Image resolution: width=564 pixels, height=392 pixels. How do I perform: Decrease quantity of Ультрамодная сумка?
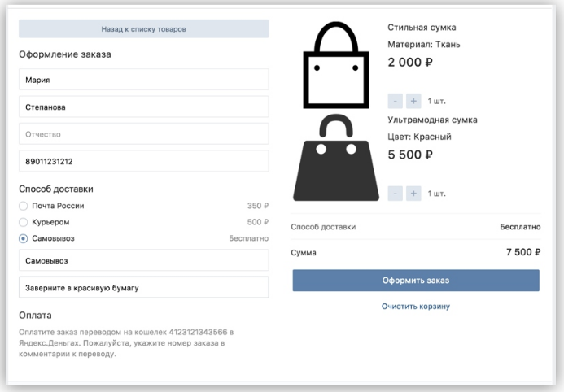pos(396,194)
